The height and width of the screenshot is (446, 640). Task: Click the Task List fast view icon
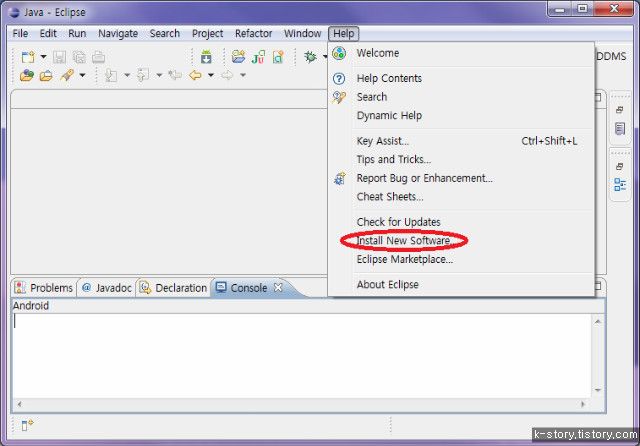point(620,129)
